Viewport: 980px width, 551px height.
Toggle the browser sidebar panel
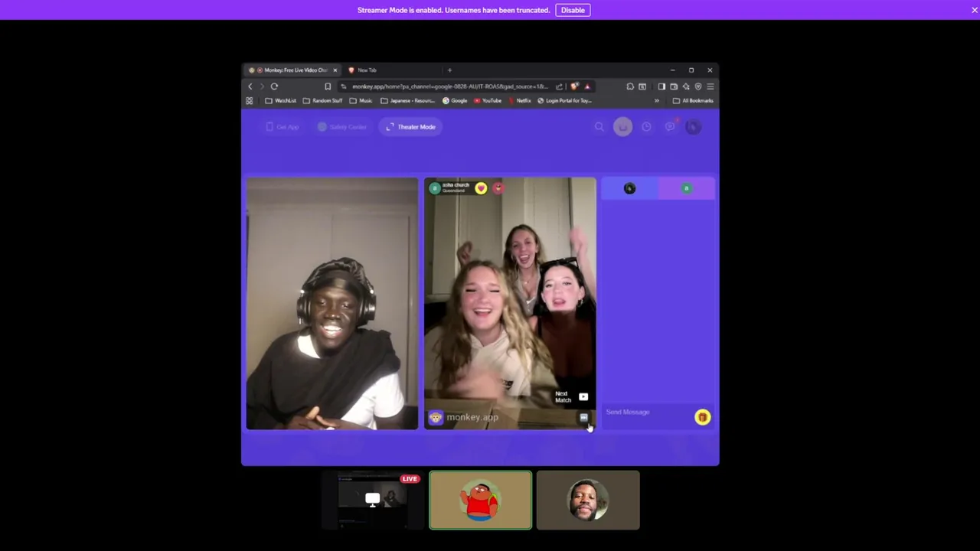(x=661, y=86)
